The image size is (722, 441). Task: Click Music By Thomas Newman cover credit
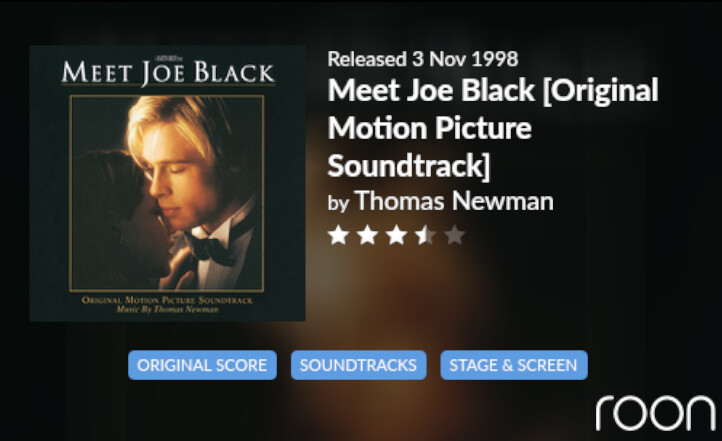tap(167, 310)
